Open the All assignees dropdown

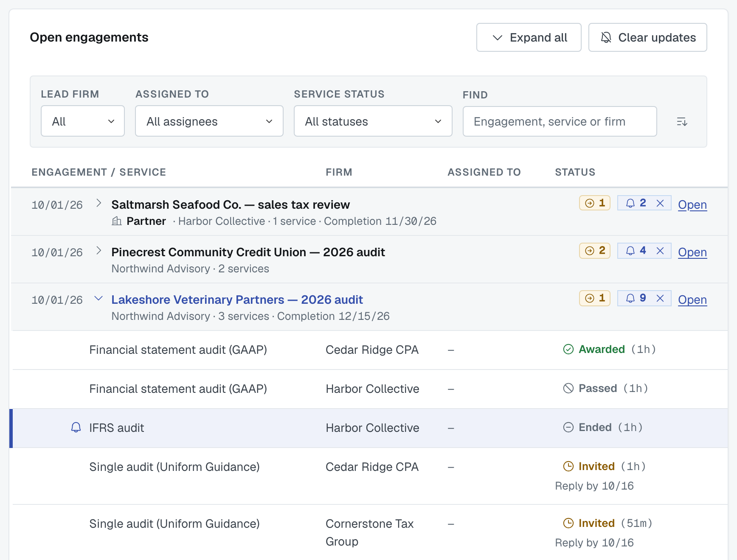[209, 121]
